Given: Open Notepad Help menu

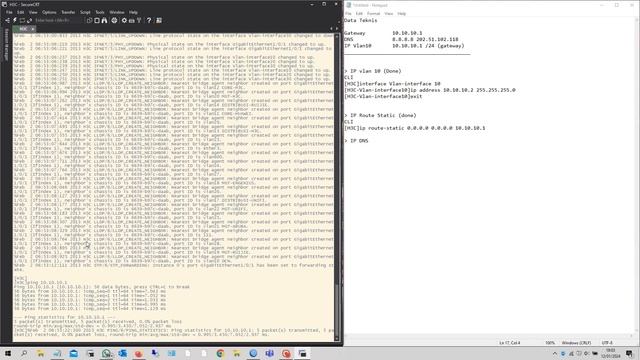Looking at the screenshot, I should 402,13.
